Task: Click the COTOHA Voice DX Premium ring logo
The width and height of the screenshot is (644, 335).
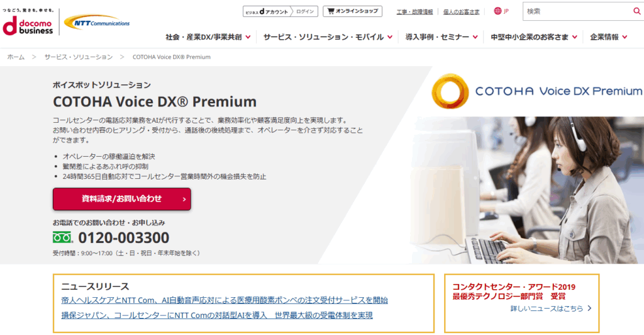Action: pyautogui.click(x=450, y=91)
